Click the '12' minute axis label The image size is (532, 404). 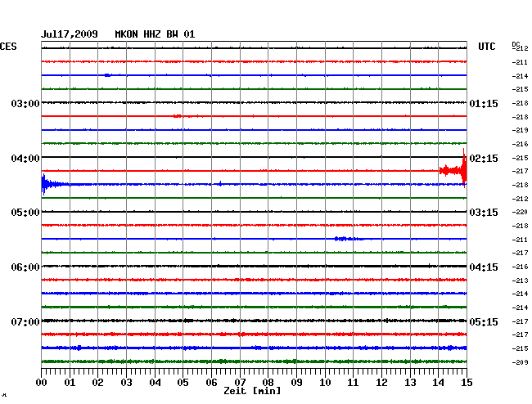[381, 382]
